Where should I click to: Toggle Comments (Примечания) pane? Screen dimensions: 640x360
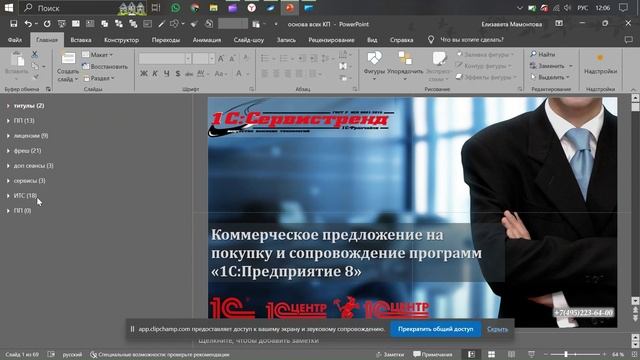pos(433,354)
